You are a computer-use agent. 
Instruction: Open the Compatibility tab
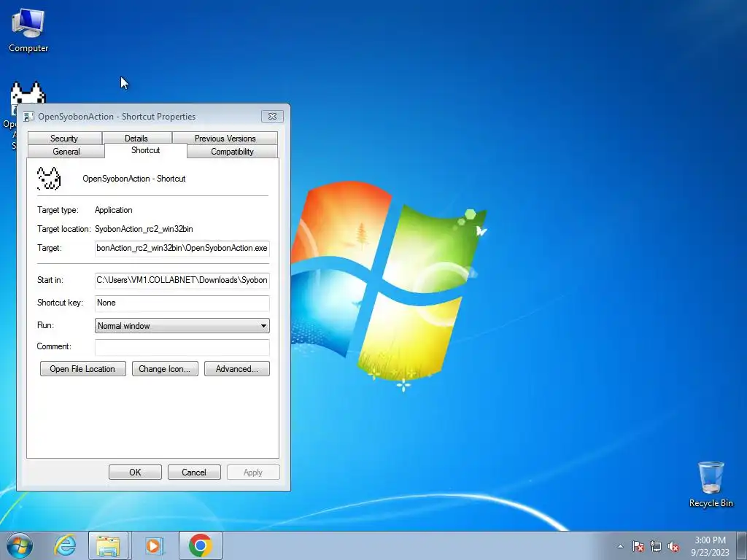coord(233,152)
